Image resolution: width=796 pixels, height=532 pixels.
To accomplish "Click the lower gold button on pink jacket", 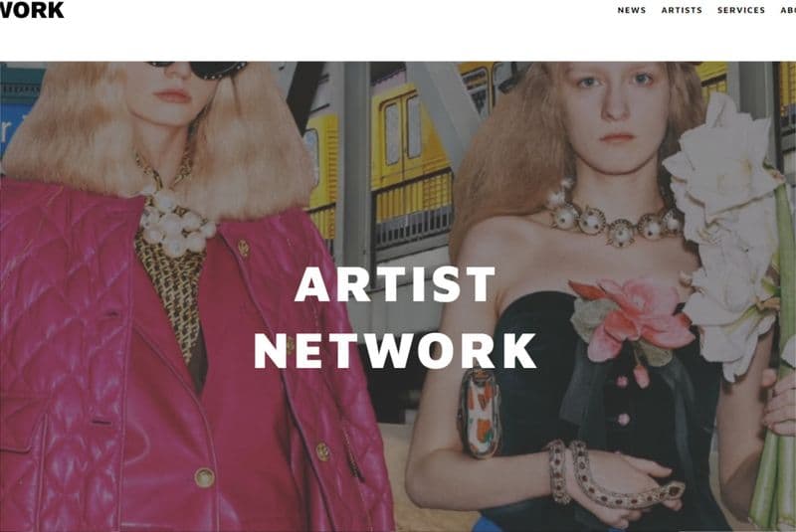I will tap(204, 476).
